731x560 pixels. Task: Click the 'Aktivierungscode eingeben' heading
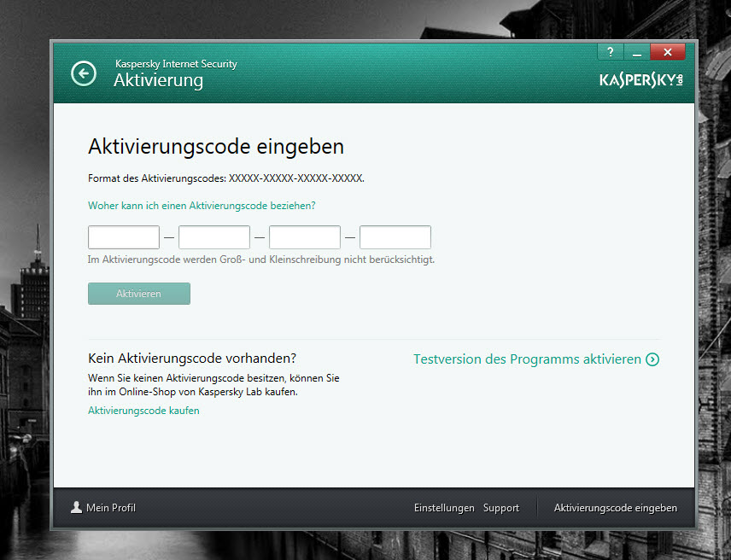coord(216,147)
